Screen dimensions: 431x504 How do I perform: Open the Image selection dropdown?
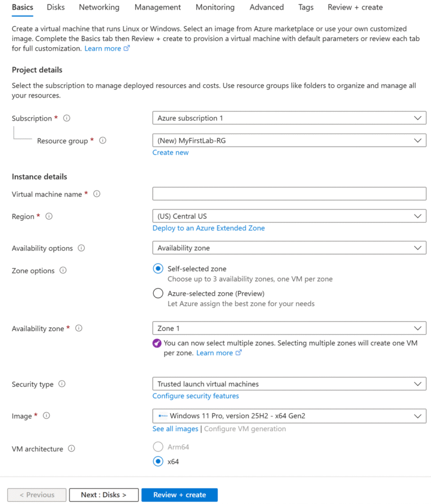(x=289, y=416)
